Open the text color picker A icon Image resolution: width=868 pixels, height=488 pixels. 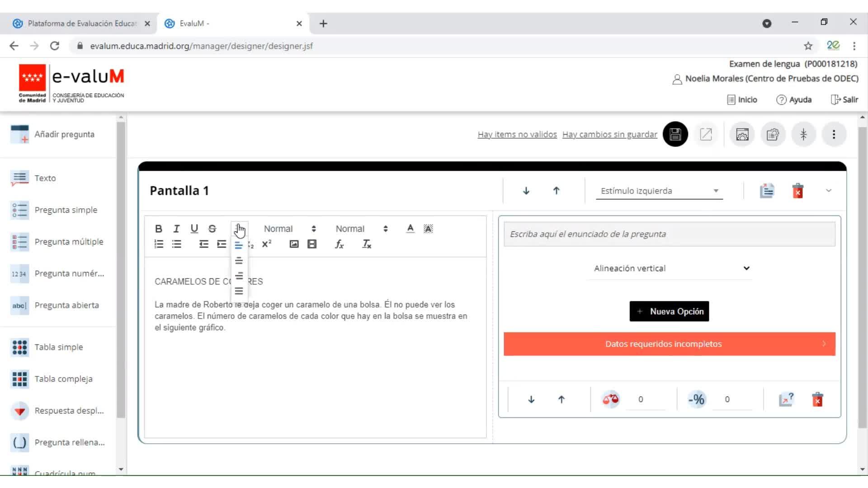tap(410, 229)
